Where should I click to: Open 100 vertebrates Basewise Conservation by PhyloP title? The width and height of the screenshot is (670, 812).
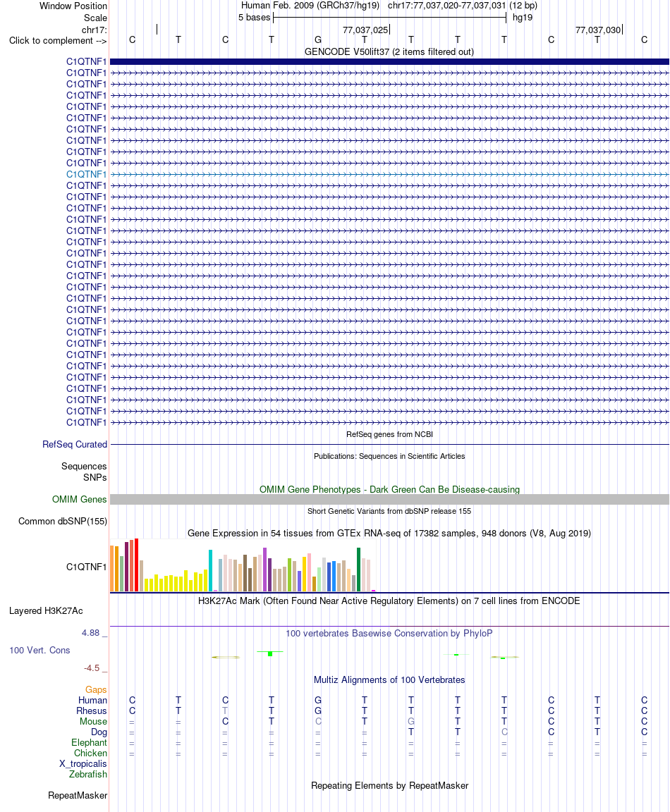389,634
